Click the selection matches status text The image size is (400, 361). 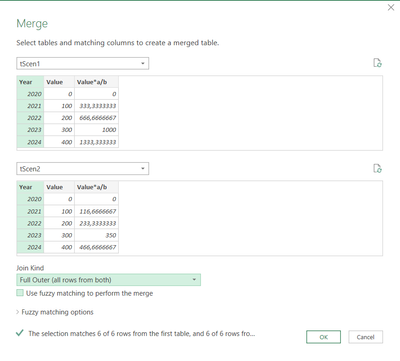click(x=142, y=333)
